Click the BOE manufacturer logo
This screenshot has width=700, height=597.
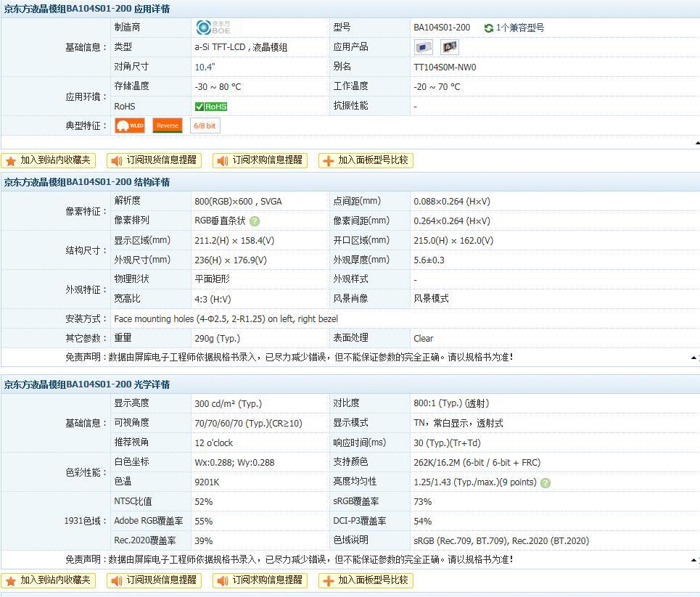point(211,28)
